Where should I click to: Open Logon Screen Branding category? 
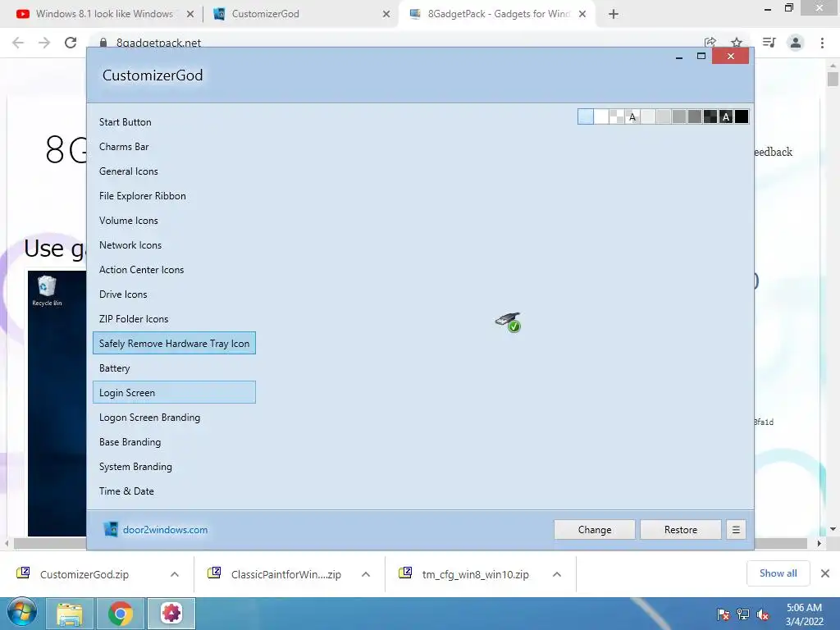pyautogui.click(x=174, y=418)
